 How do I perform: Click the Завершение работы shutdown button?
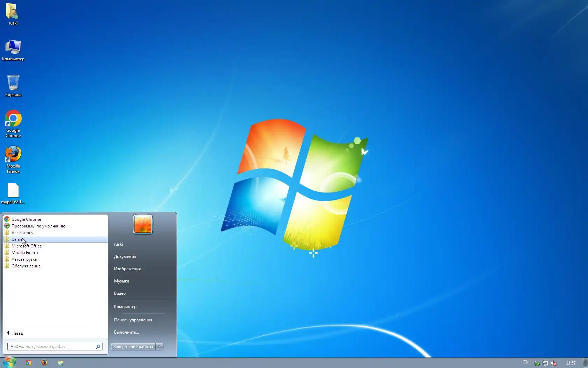click(133, 347)
